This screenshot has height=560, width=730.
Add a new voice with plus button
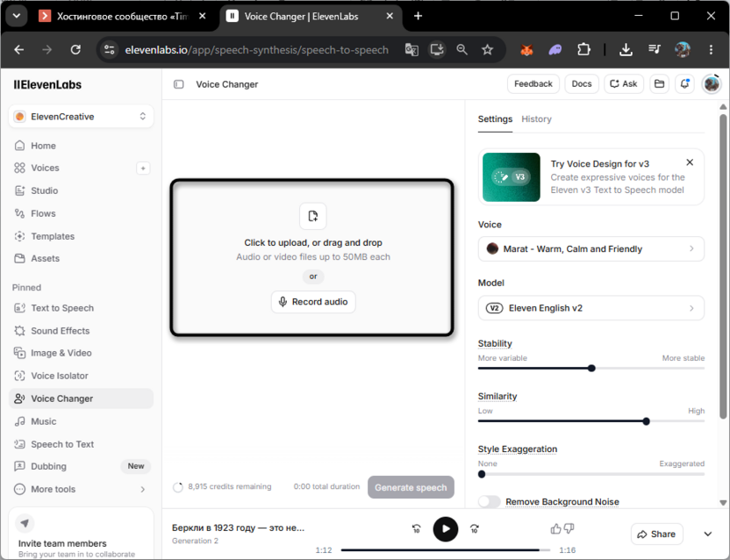point(143,169)
